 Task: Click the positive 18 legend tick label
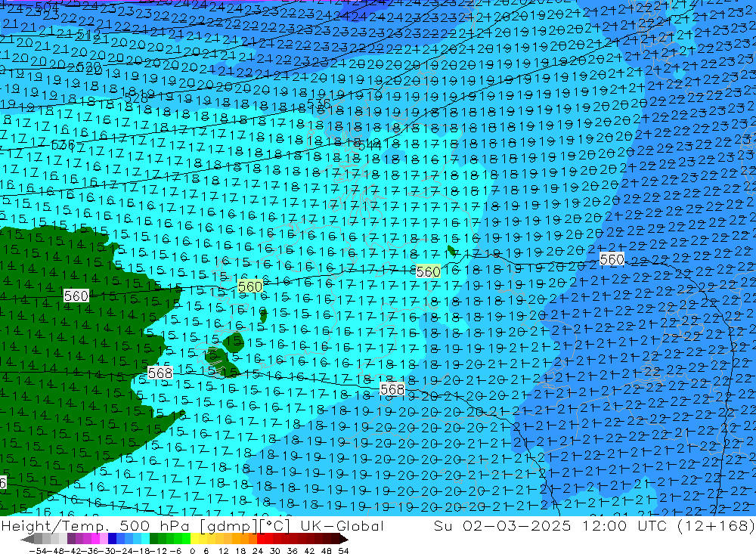(240, 551)
